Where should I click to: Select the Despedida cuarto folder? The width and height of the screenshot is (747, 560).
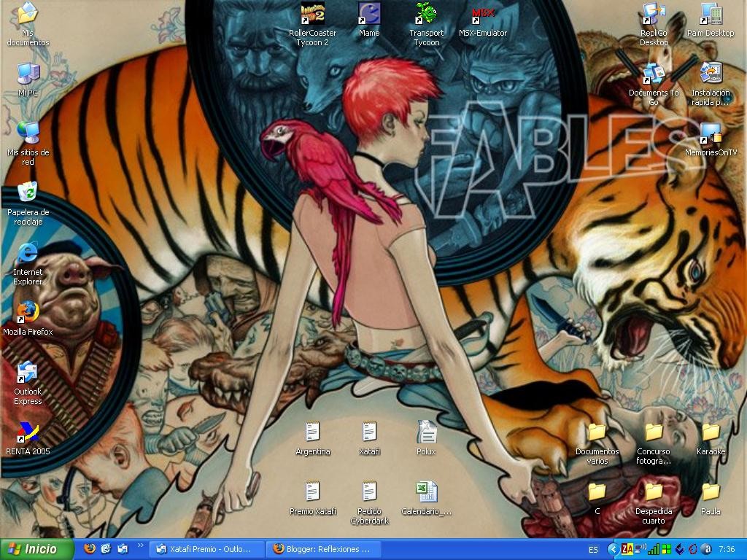[654, 503]
